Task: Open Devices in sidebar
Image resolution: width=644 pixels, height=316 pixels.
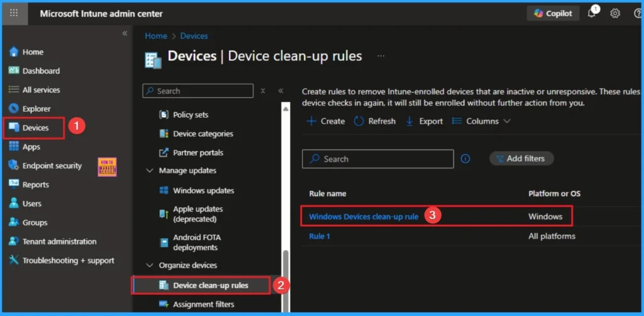Action: (34, 128)
